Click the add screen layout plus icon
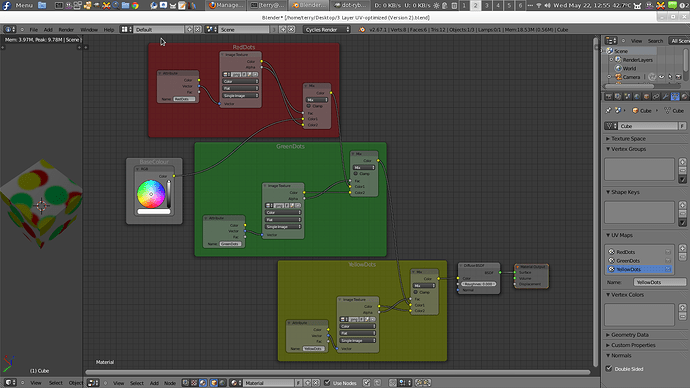The image size is (690, 388). (x=189, y=29)
